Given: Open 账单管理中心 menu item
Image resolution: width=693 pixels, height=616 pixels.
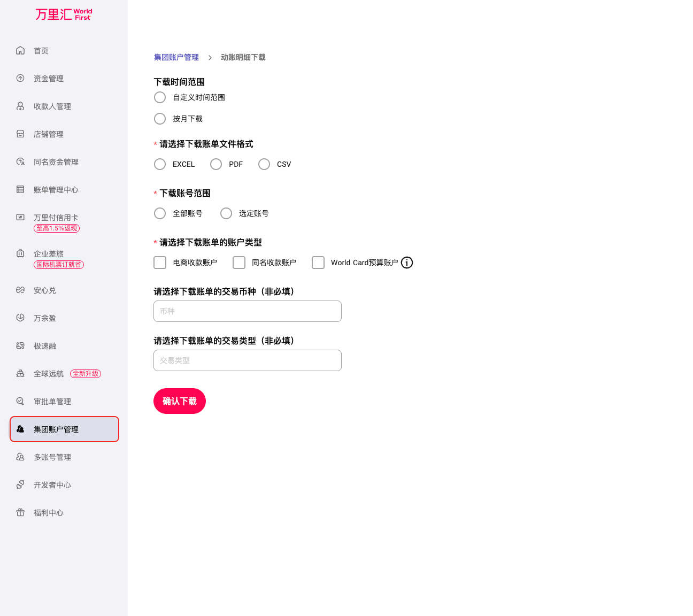Looking at the screenshot, I should coord(56,190).
